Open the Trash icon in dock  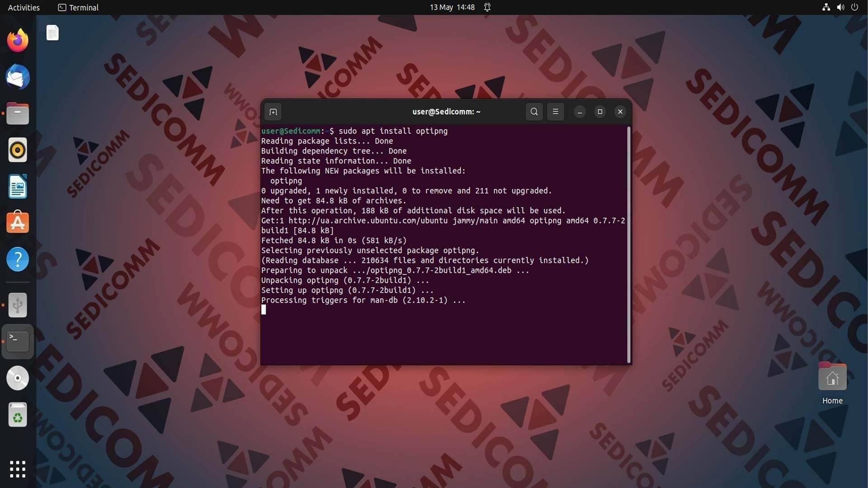pos(18,415)
